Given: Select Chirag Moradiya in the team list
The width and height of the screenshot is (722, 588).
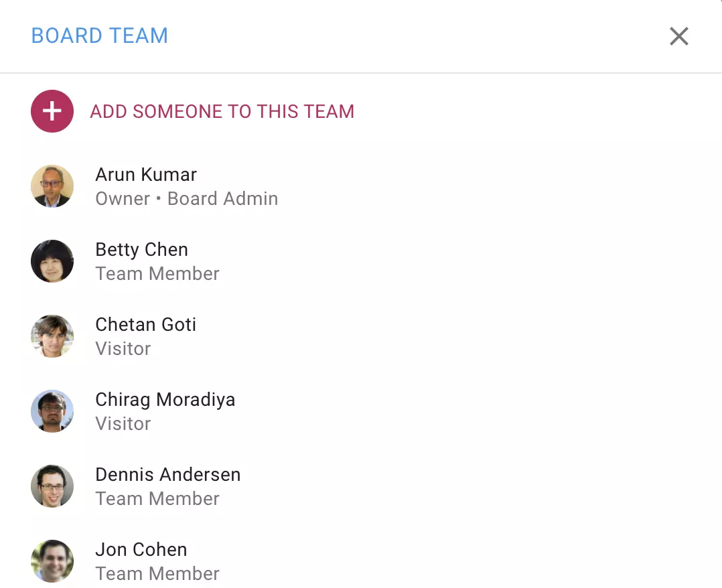Looking at the screenshot, I should point(165,400).
